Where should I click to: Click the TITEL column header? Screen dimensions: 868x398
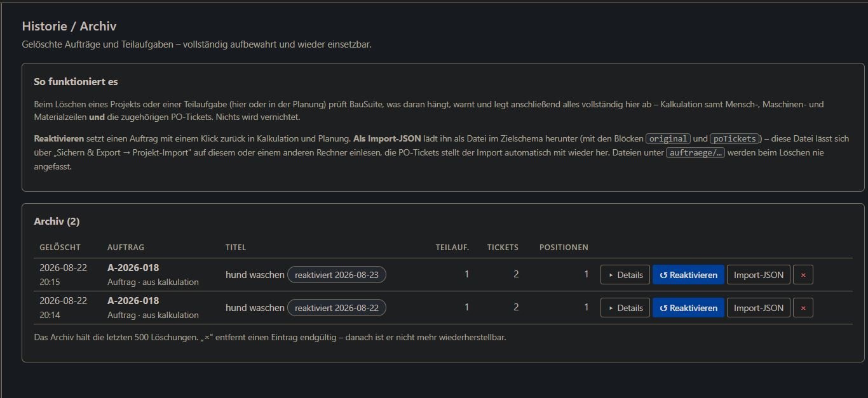tap(236, 248)
